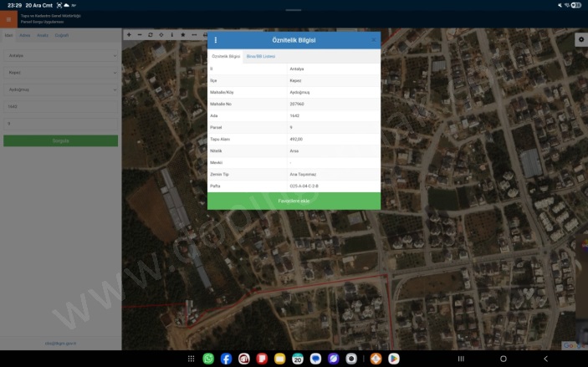
Task: Expand the Kepez district dropdown
Action: 60,73
